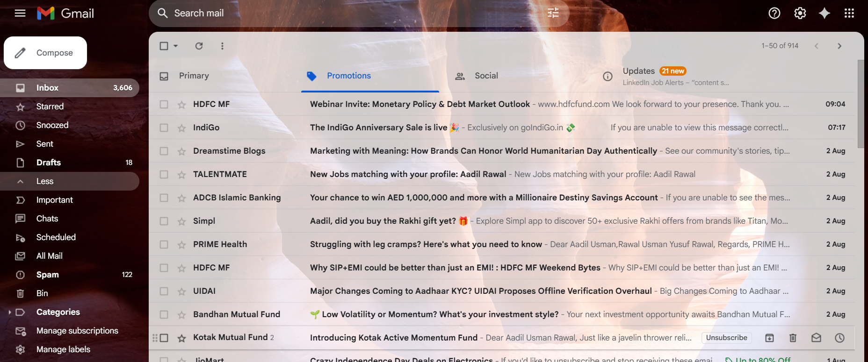Star the Dreamstime Blogs email
The width and height of the screenshot is (868, 362).
(181, 151)
